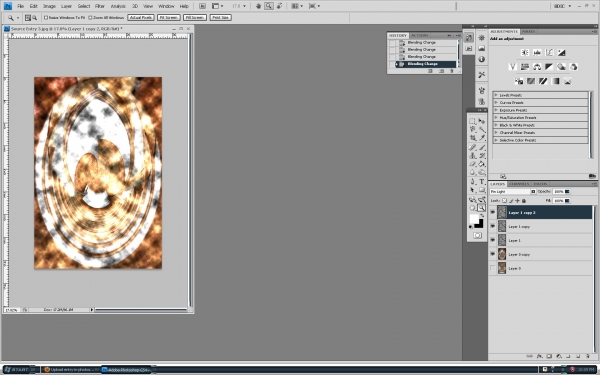Add a Levels adjustment
Image resolution: width=600 pixels, height=375 pixels.
coord(537,52)
